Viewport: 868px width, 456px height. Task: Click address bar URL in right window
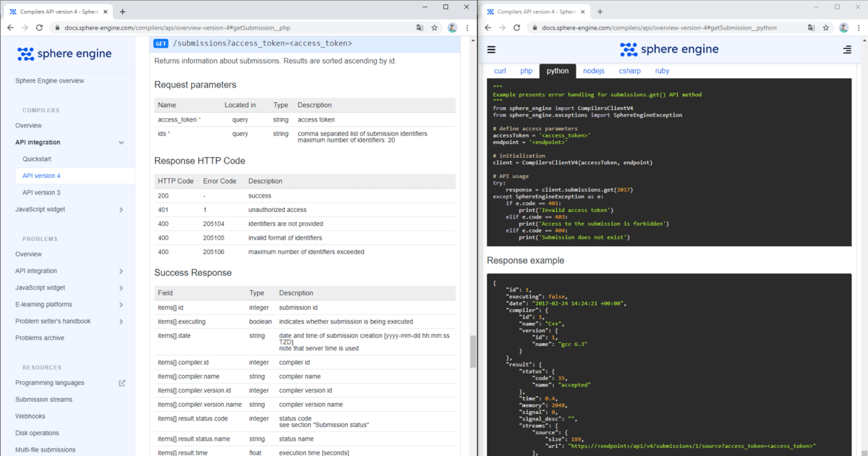pyautogui.click(x=660, y=28)
